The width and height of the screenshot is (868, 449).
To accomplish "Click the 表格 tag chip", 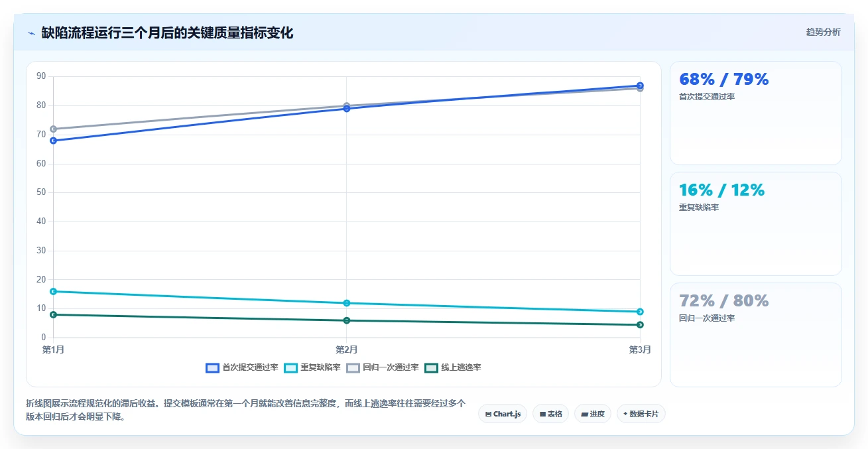I will 550,414.
